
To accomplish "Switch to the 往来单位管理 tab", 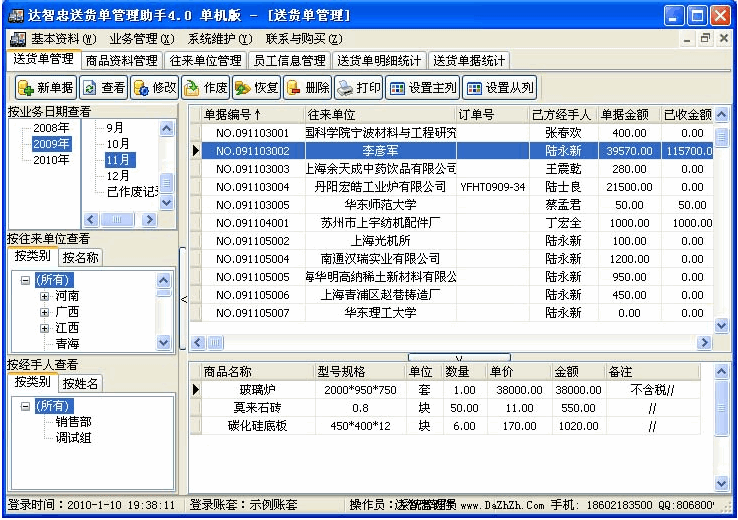I will 205,61.
